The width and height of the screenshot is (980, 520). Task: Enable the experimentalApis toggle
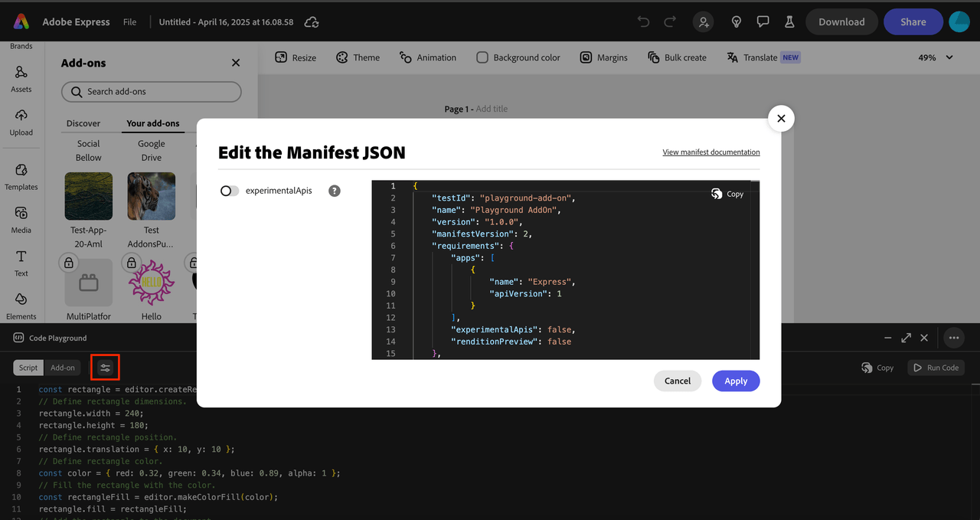(230, 191)
